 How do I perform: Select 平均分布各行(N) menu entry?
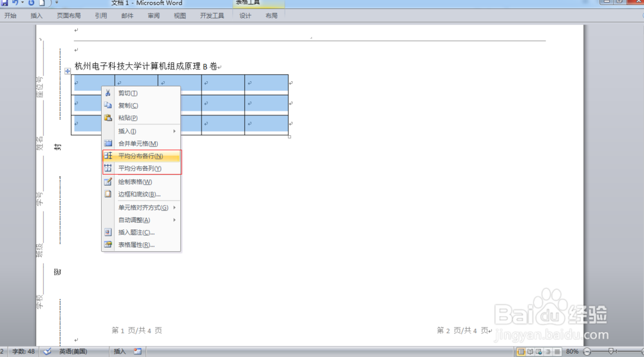141,156
